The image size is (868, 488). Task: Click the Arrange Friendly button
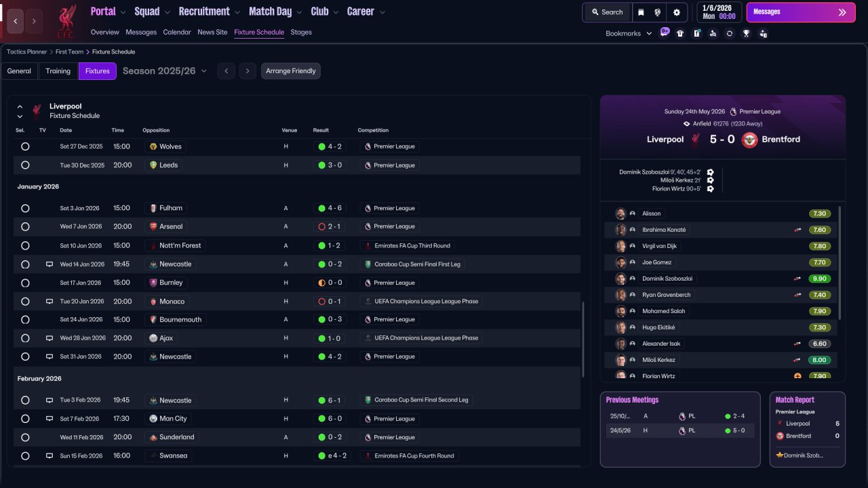[291, 71]
